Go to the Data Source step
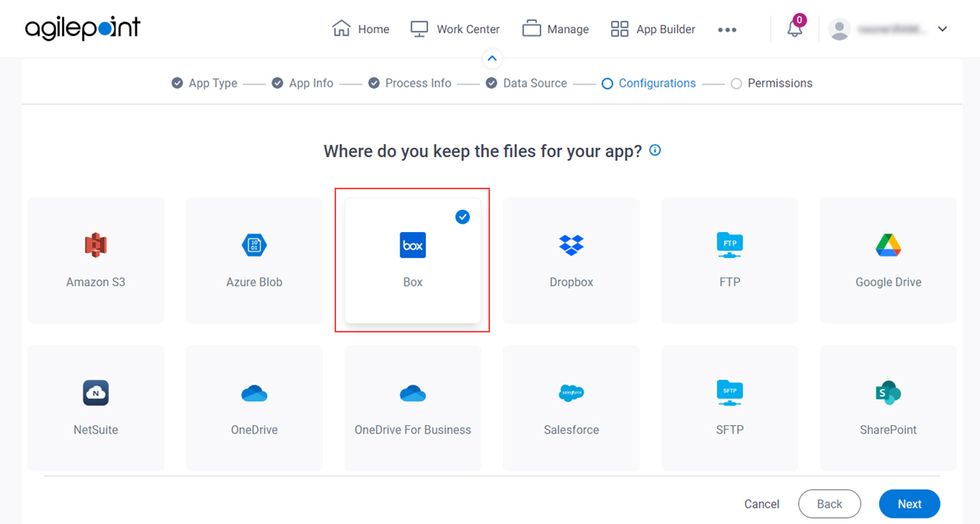The width and height of the screenshot is (980, 524). coord(527,83)
